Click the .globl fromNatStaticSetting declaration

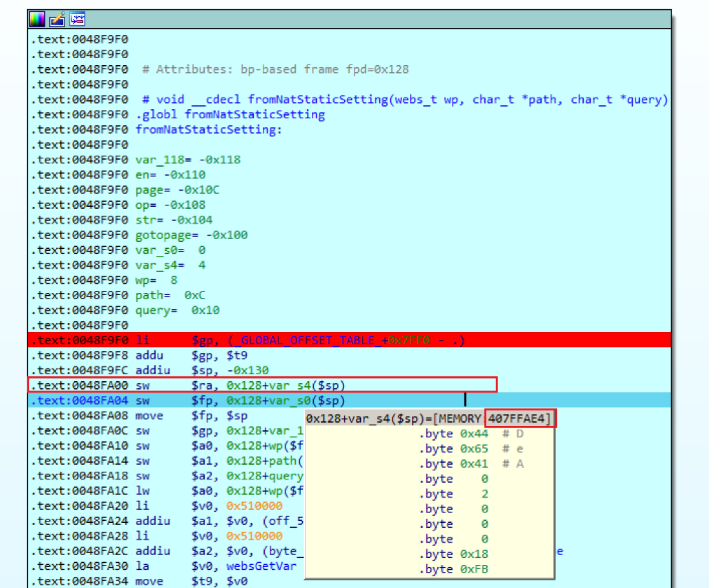coord(230,115)
